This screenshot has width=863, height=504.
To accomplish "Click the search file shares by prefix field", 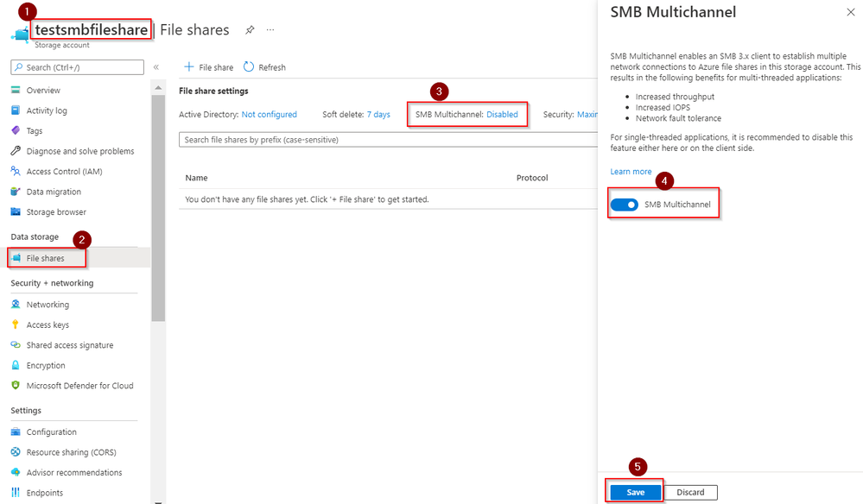I will [388, 140].
